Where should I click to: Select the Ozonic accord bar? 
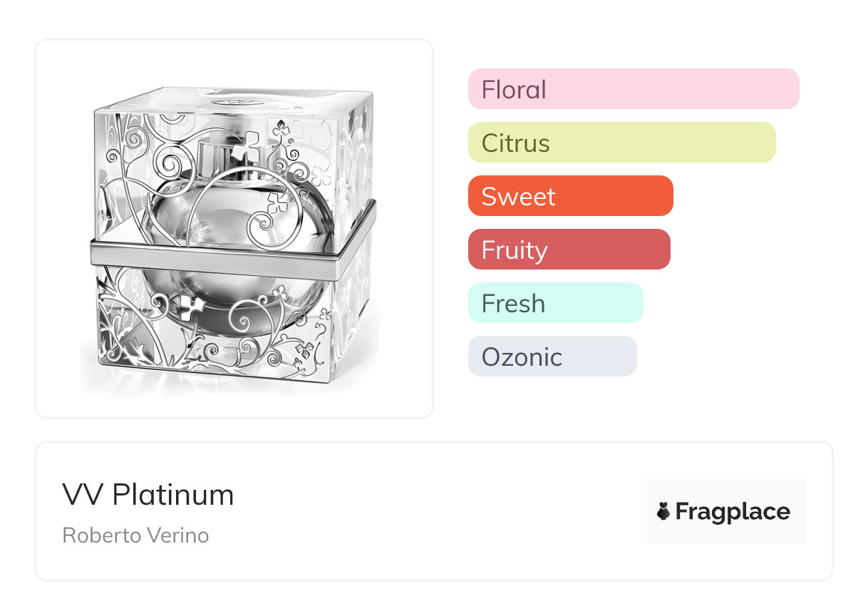552,356
